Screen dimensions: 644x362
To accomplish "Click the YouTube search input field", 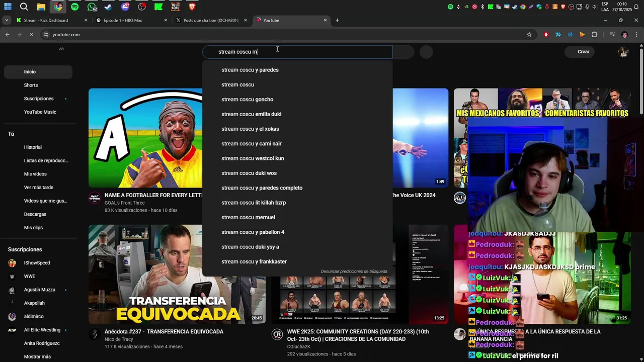I will [297, 52].
